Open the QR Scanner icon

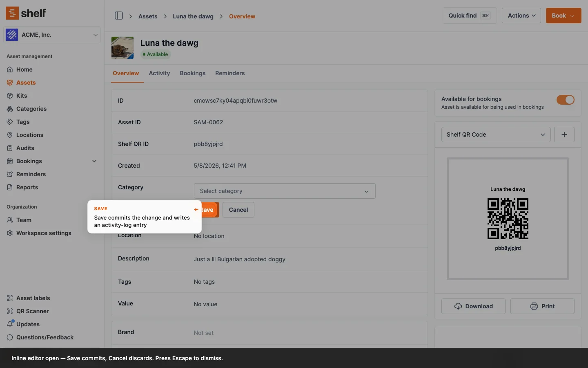pos(10,311)
